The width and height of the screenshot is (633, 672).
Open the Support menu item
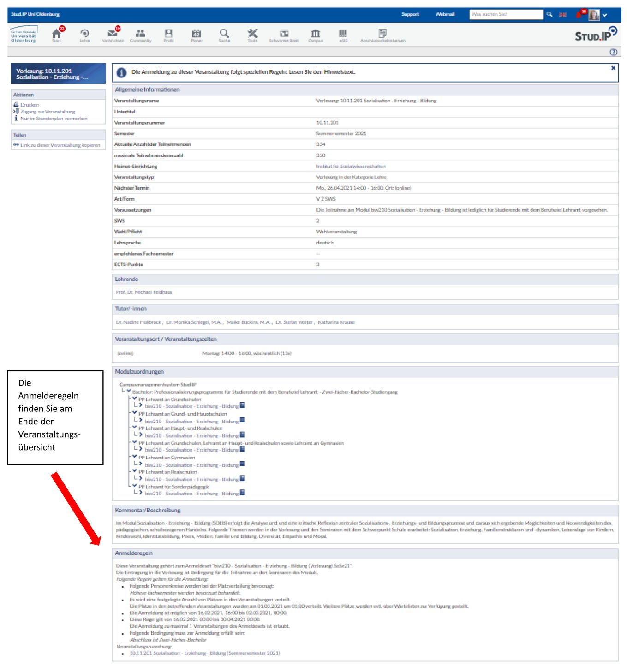pos(410,14)
